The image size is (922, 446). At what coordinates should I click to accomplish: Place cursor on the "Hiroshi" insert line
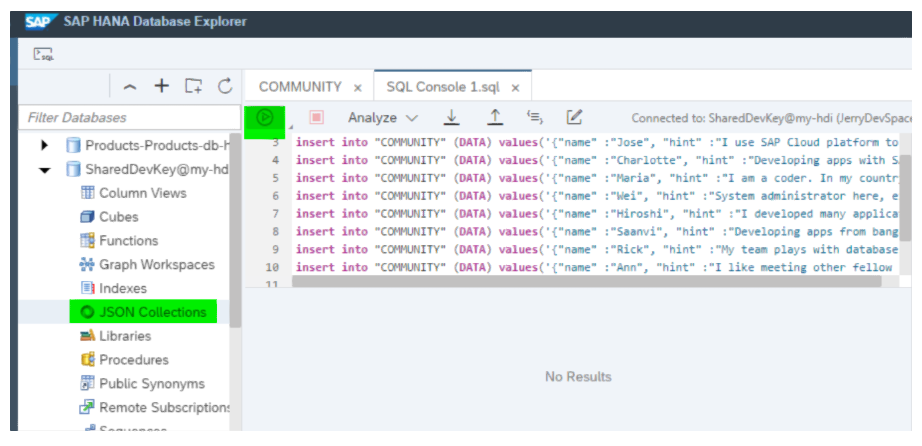click(597, 214)
